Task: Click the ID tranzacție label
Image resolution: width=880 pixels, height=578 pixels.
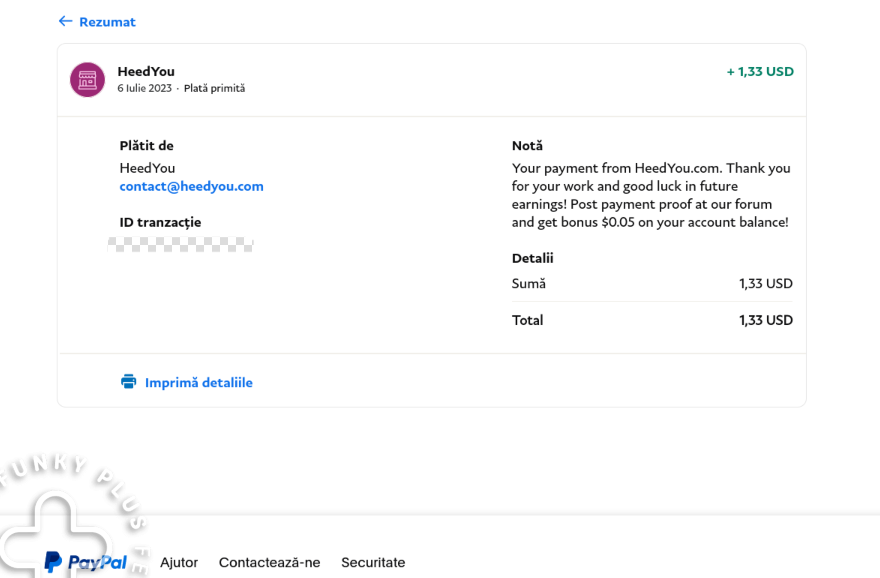Action: pyautogui.click(x=160, y=222)
